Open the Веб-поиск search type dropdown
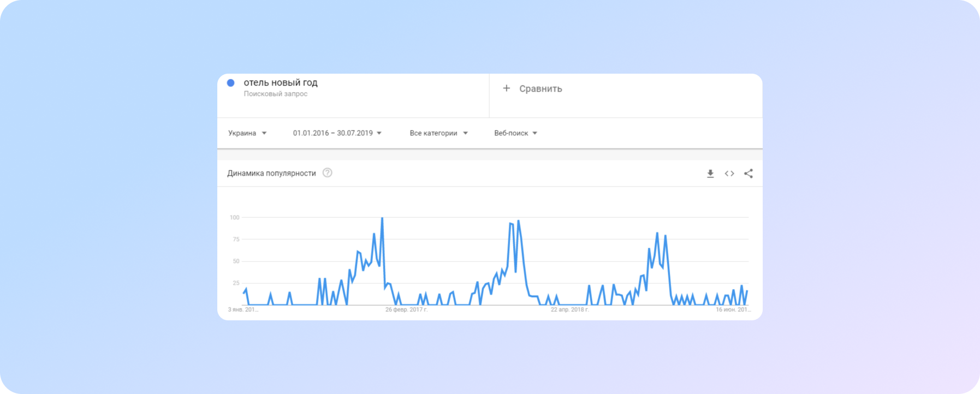This screenshot has height=394, width=980. click(516, 133)
